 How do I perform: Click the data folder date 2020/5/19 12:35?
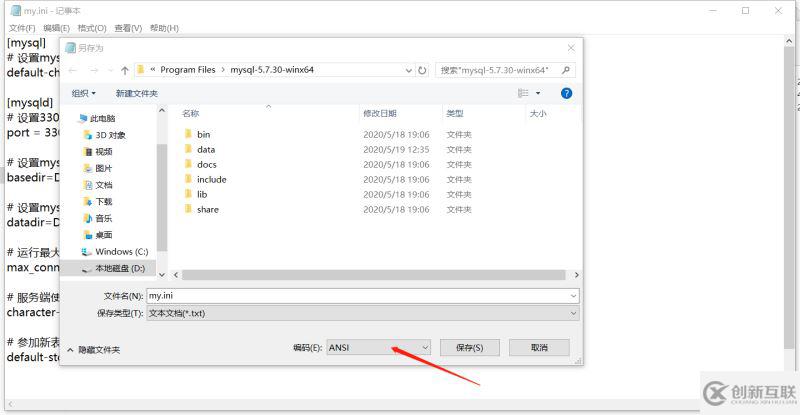(396, 150)
